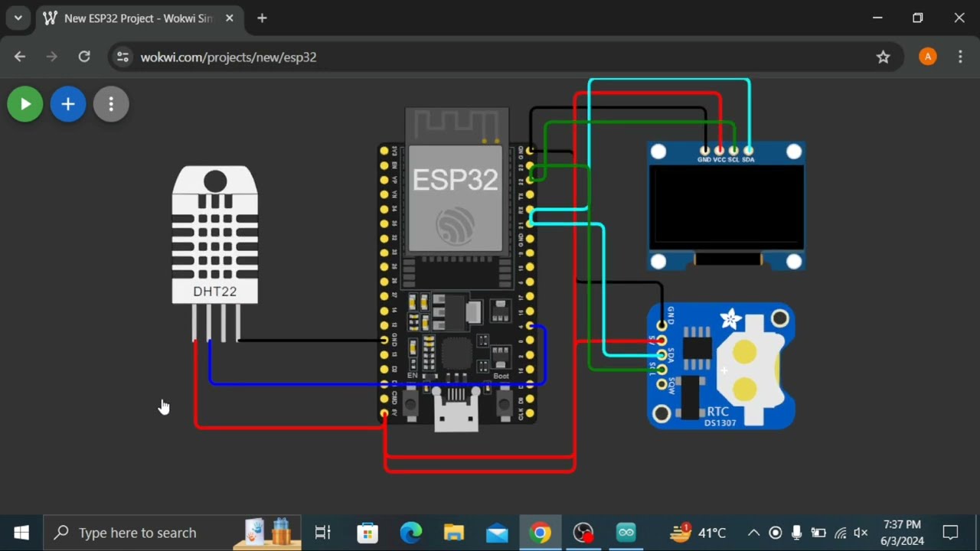Switch to Google Chrome in the taskbar
The width and height of the screenshot is (980, 551).
coord(540,533)
